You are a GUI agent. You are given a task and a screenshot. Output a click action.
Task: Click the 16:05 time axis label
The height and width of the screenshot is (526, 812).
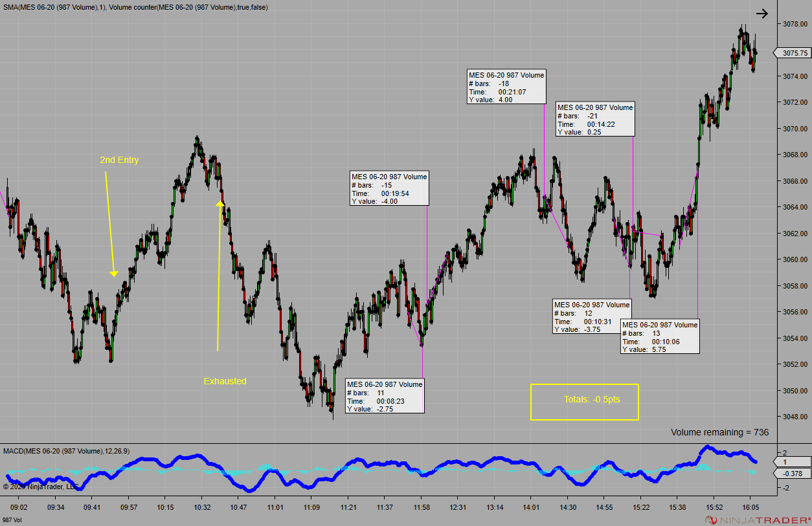point(751,507)
